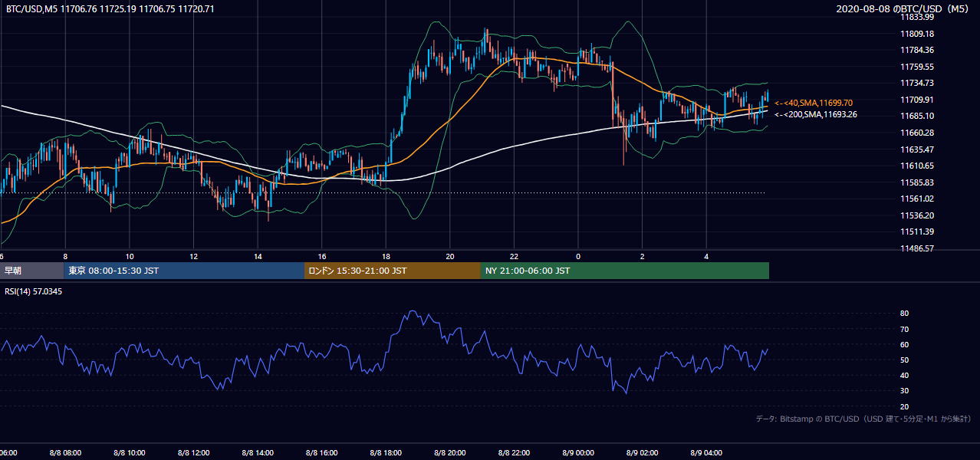Click the price axis value 11784.36
Viewport: 980px width, 460px height.
coord(917,50)
